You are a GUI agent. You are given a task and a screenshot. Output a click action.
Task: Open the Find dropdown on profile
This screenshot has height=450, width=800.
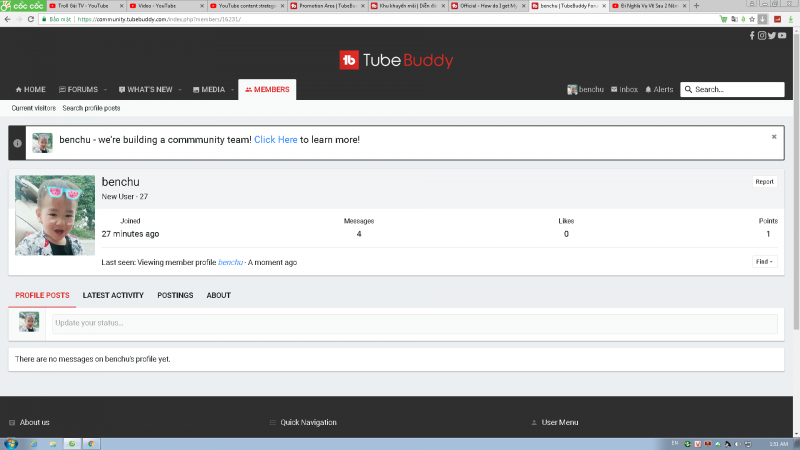pyautogui.click(x=764, y=262)
